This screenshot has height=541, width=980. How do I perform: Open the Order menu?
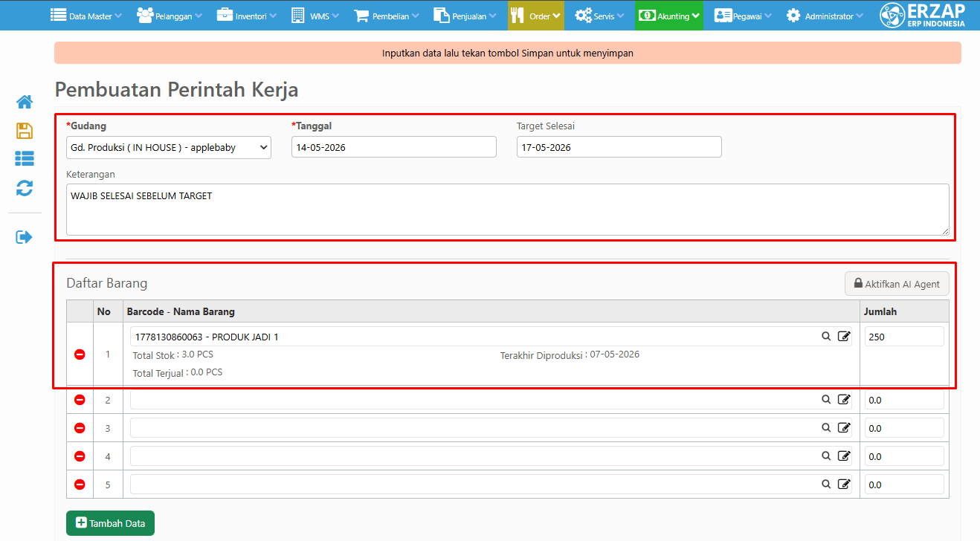point(536,16)
